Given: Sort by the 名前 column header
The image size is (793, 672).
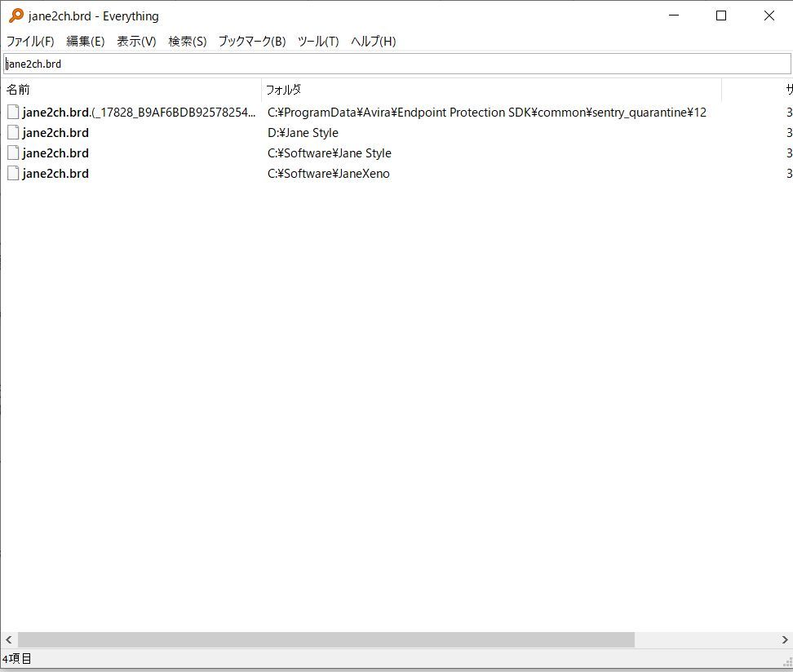Looking at the screenshot, I should 131,90.
